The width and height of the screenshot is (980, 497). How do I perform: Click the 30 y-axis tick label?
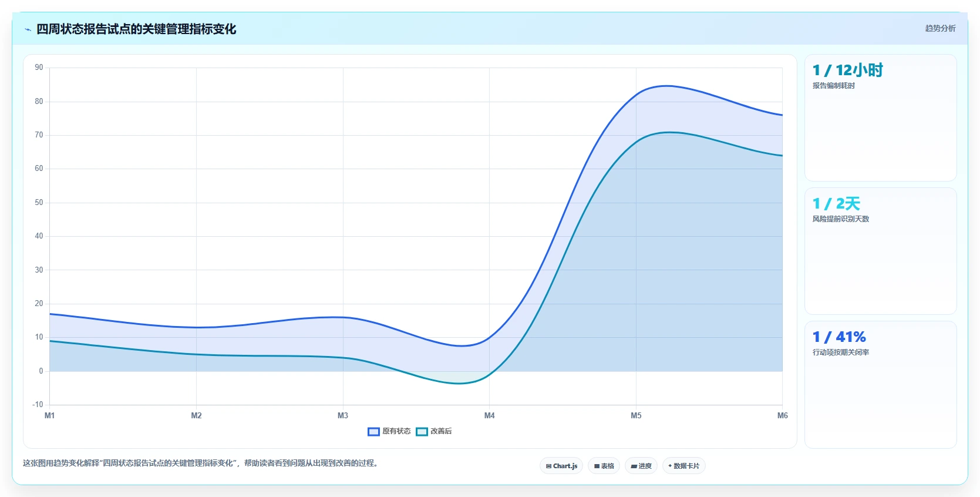click(x=39, y=270)
